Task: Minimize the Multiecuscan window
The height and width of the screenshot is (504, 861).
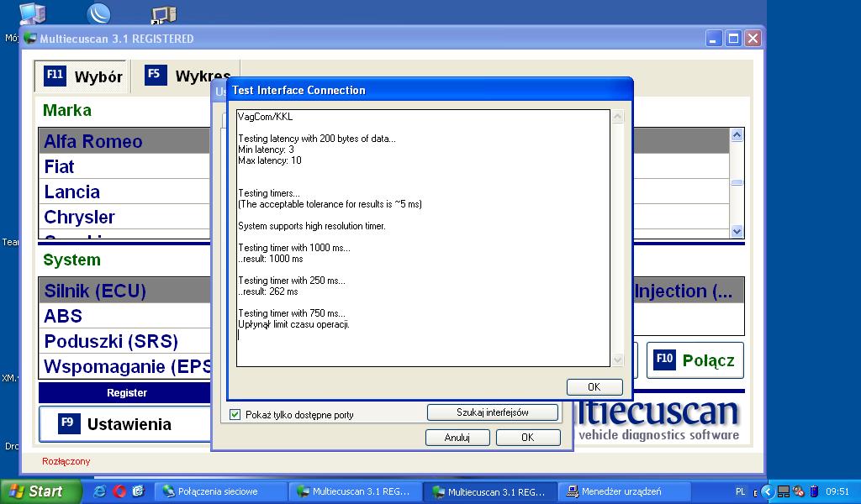Action: coord(713,39)
